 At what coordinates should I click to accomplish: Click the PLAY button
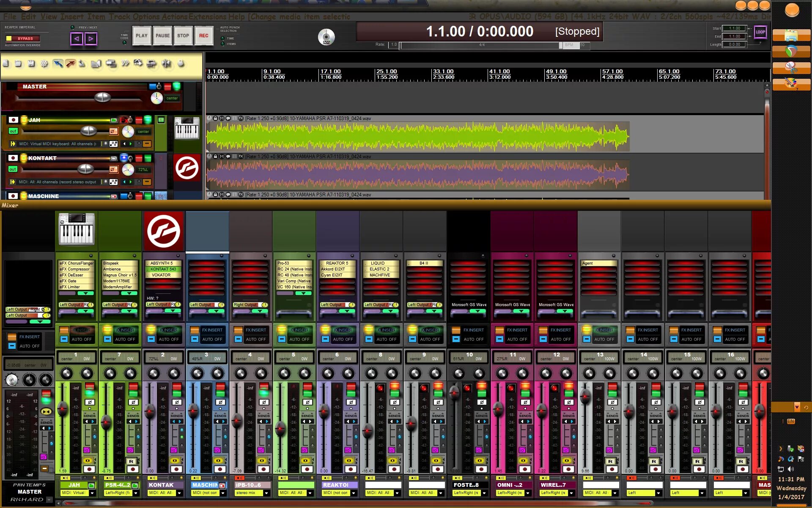click(x=142, y=36)
